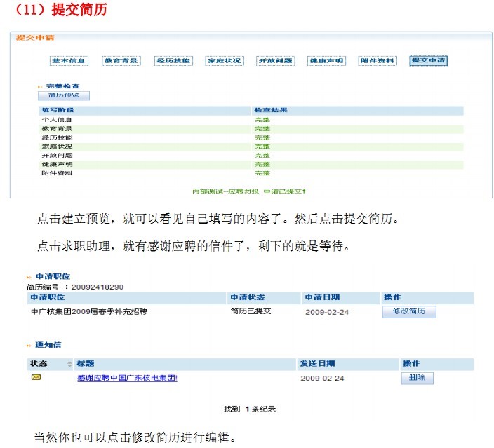Screen dimensions: 494x448
Task: Click the arrow bullet before 申请职位 heading
Action: pos(29,277)
